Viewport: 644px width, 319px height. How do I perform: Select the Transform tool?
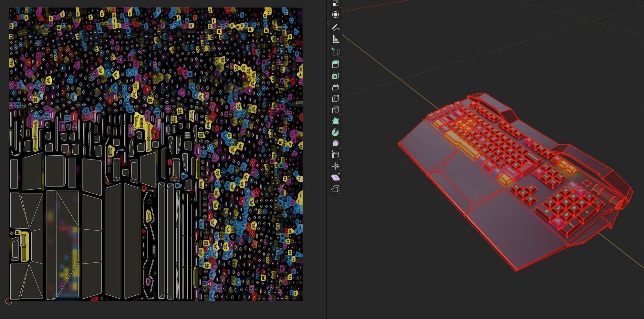click(x=336, y=15)
